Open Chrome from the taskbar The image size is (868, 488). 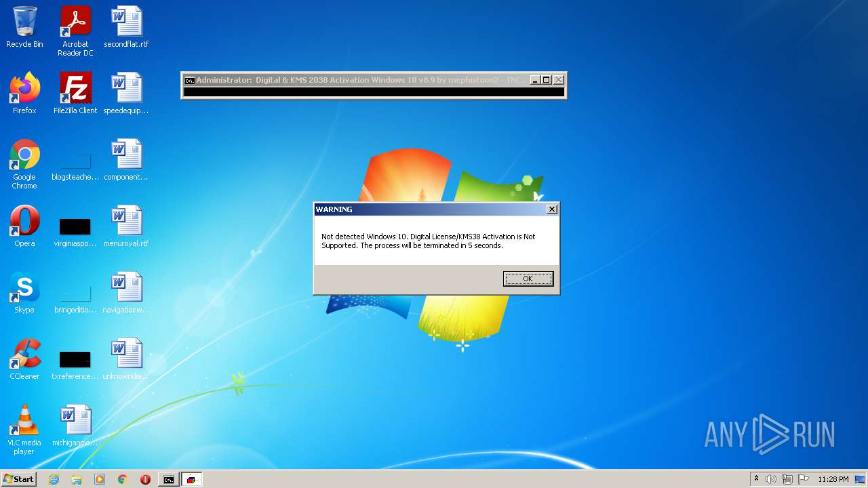[x=123, y=479]
